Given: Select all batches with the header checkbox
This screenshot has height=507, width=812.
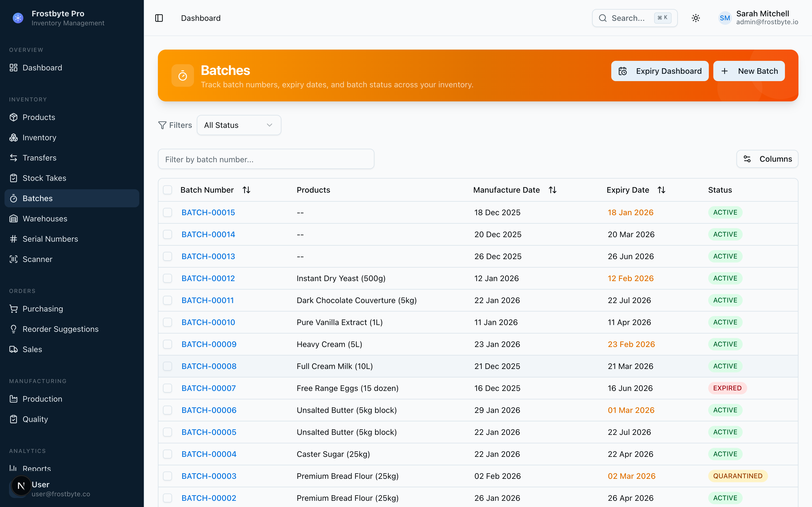Looking at the screenshot, I should click(x=167, y=190).
